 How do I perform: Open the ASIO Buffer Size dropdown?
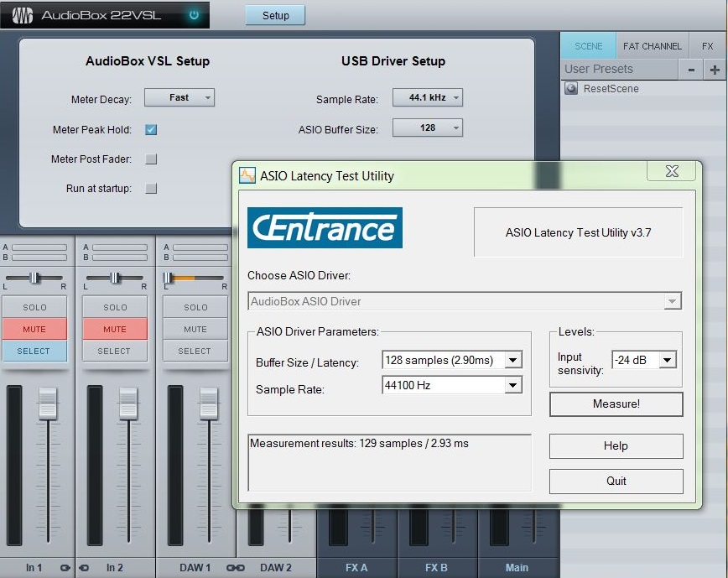(x=428, y=128)
